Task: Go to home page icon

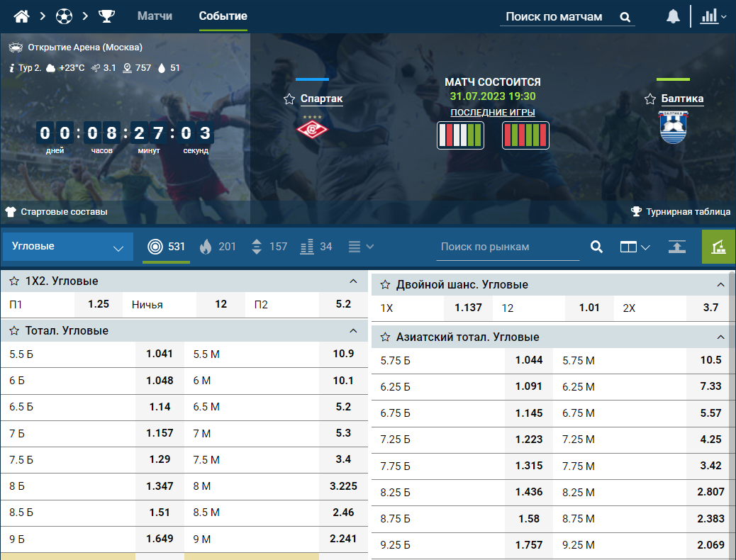Action: click(x=21, y=16)
